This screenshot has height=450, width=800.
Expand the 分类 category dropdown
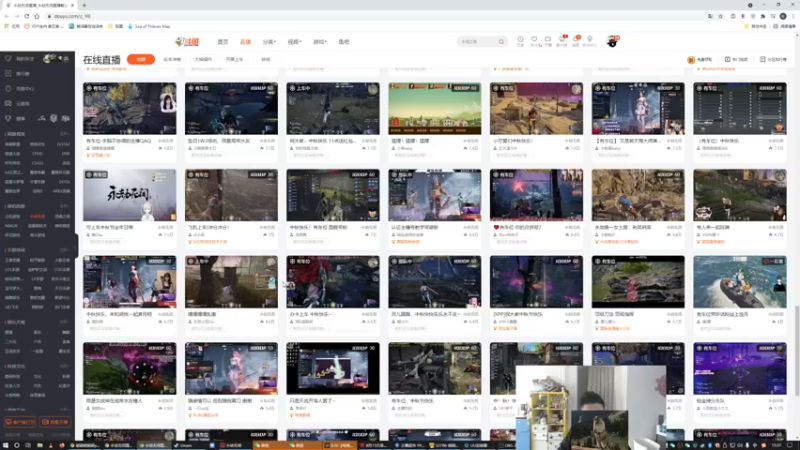pyautogui.click(x=269, y=42)
